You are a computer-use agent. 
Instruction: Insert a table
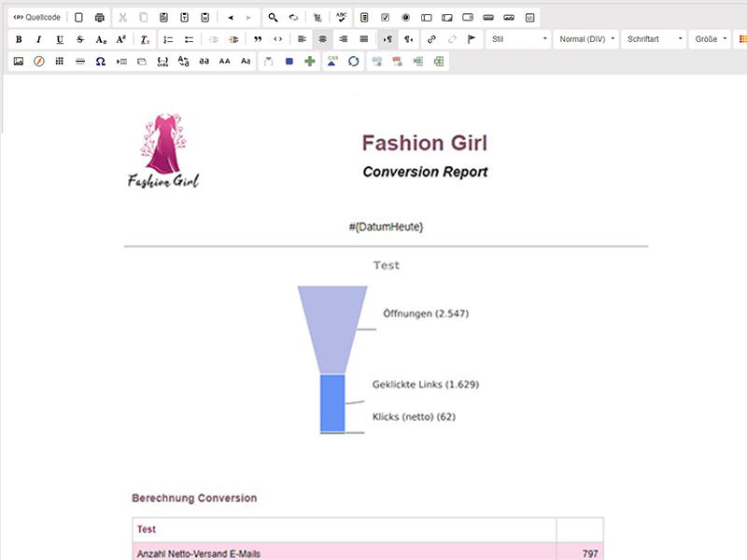point(60,62)
